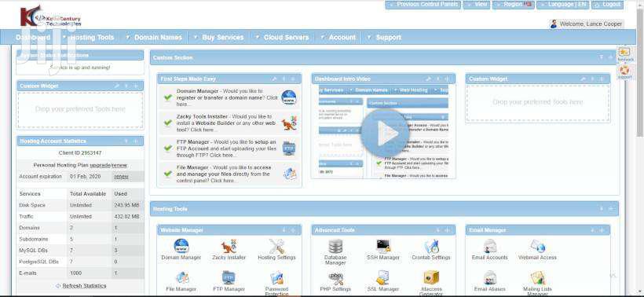This screenshot has height=297, width=644.
Task: Expand Domain Names navigation menu
Action: click(x=154, y=38)
